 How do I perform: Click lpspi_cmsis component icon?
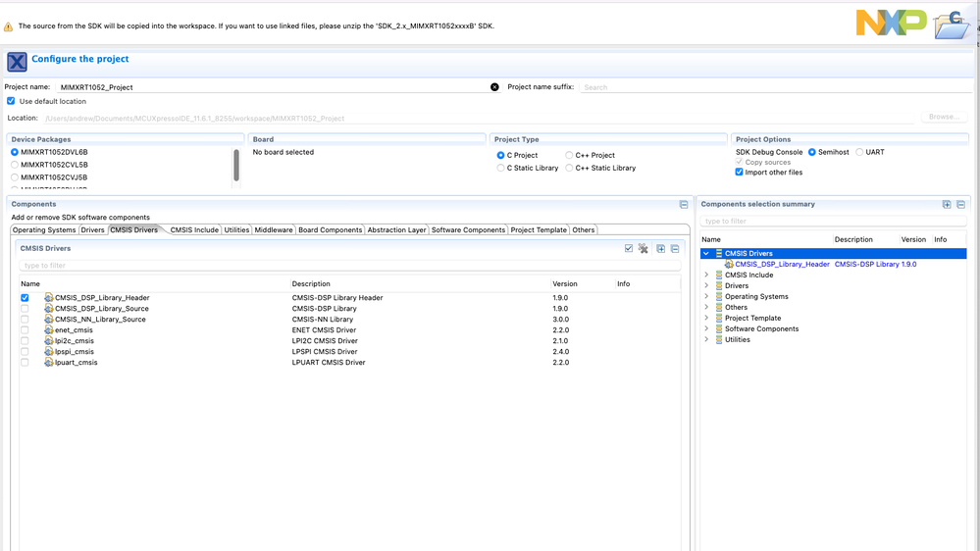(49, 351)
